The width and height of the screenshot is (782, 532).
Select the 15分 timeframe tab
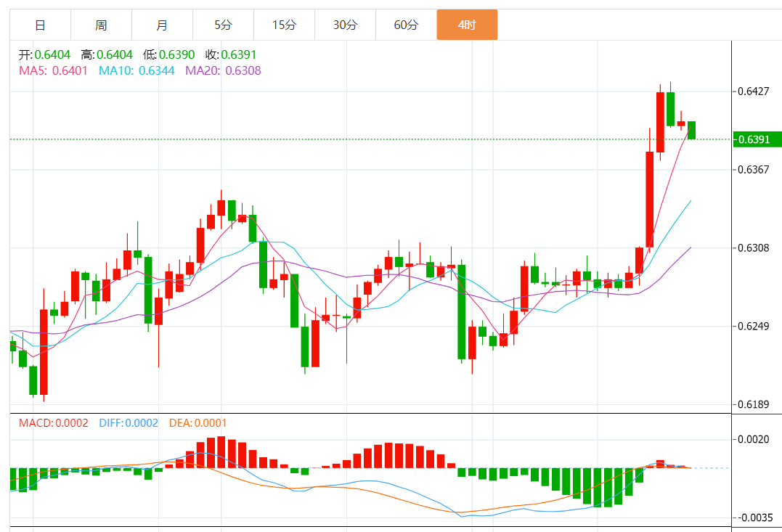pos(285,25)
